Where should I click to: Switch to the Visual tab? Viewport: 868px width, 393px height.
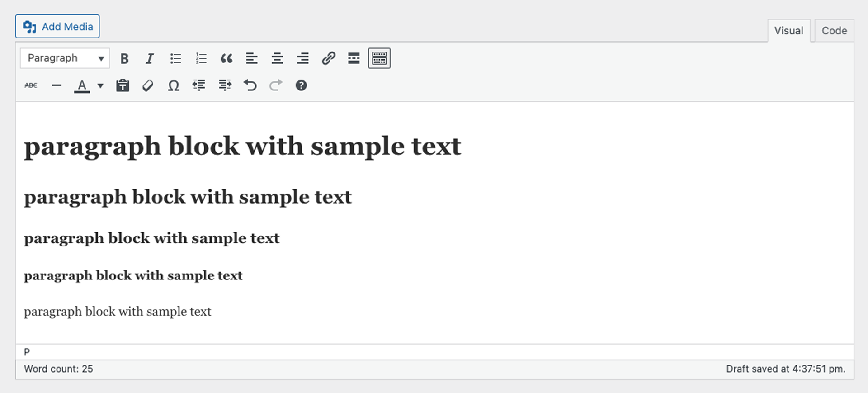pyautogui.click(x=789, y=31)
